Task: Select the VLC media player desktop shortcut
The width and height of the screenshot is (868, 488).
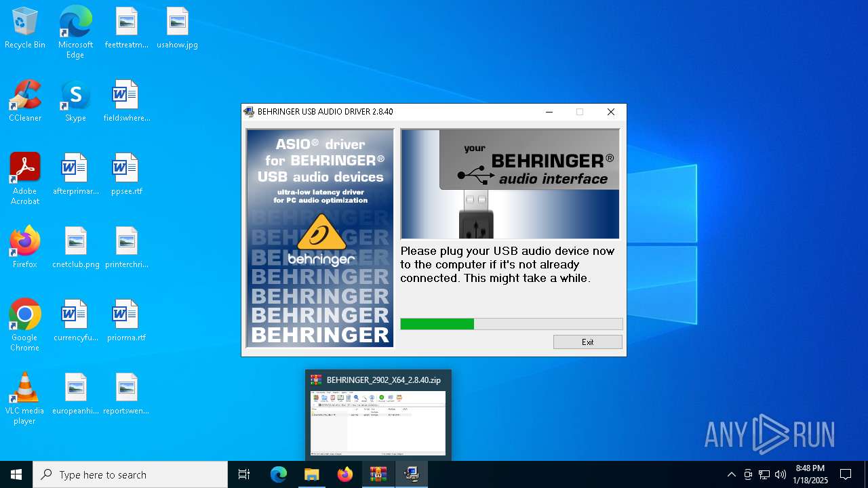Action: pyautogui.click(x=25, y=399)
